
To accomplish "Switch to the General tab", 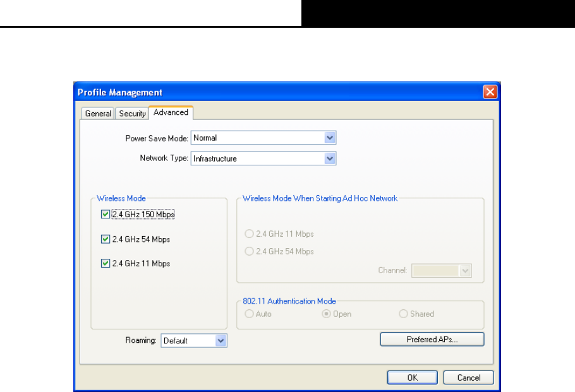I will tap(98, 114).
